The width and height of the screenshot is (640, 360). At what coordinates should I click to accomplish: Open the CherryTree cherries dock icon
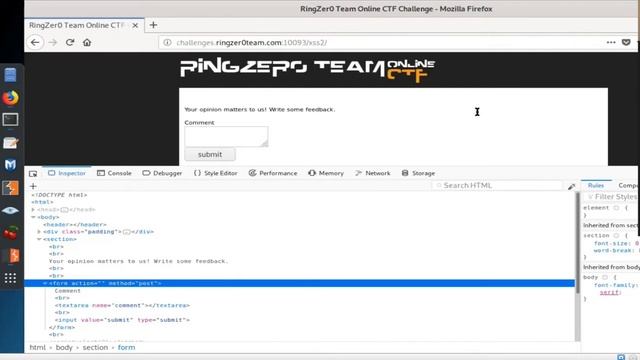[x=10, y=233]
